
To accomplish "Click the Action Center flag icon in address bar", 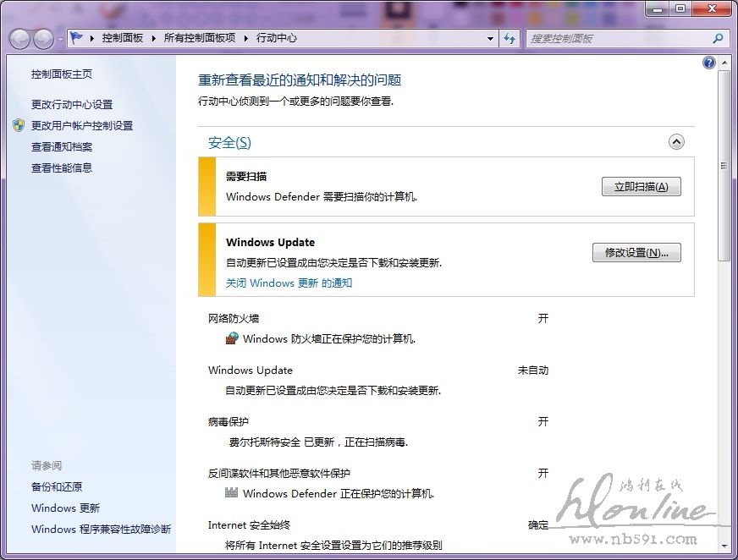I will click(x=77, y=38).
